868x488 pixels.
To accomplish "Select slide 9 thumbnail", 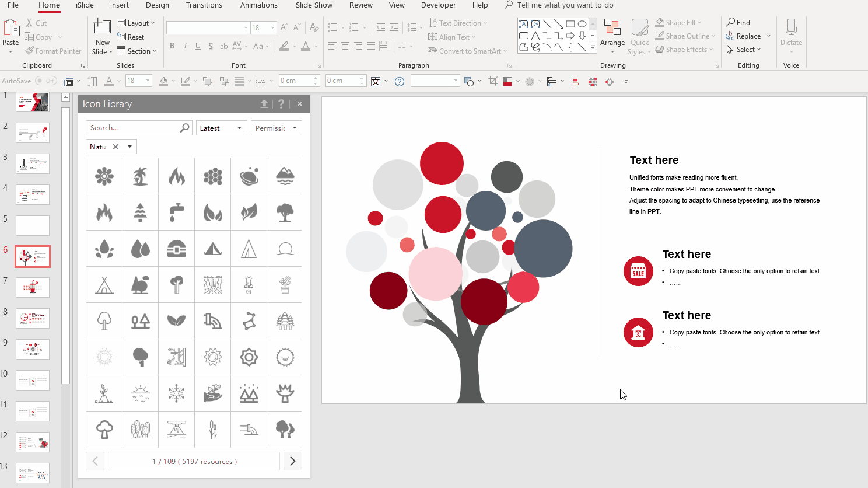I will tap(32, 349).
